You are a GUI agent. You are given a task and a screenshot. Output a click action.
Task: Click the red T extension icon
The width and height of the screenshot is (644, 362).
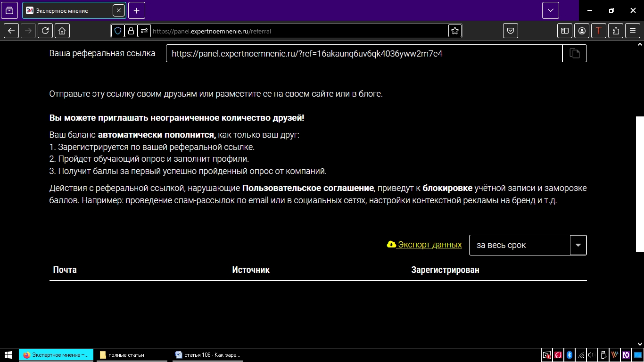(599, 31)
